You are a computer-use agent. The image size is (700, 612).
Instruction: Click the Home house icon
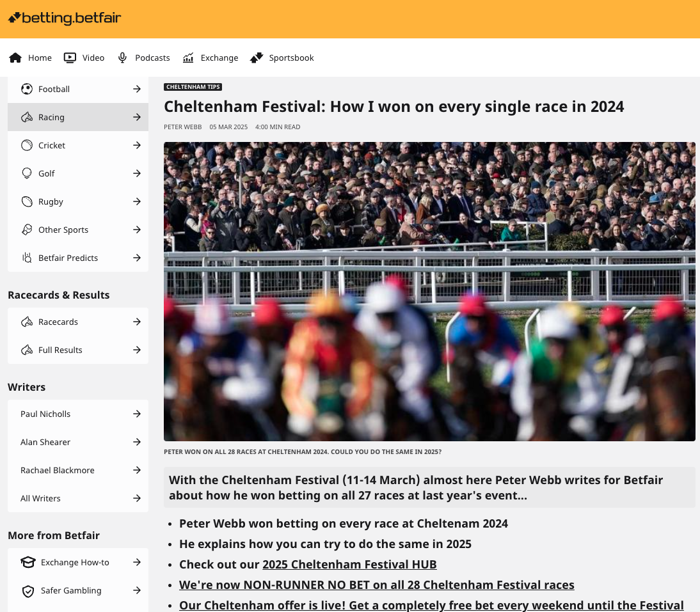click(15, 58)
